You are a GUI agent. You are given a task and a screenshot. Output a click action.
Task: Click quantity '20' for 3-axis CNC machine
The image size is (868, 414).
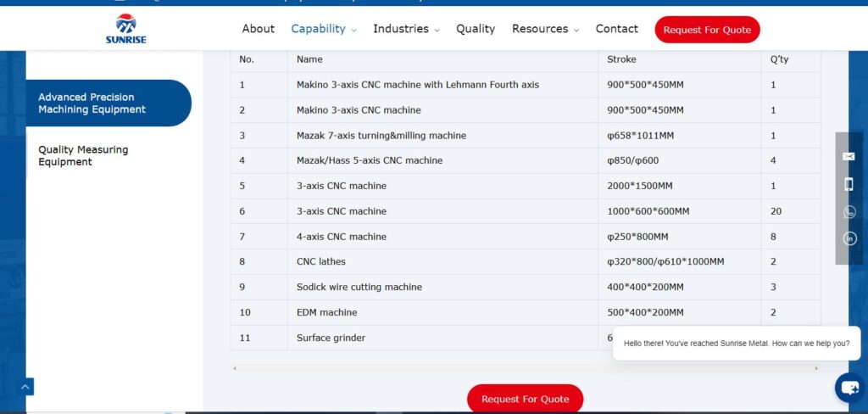pos(776,211)
